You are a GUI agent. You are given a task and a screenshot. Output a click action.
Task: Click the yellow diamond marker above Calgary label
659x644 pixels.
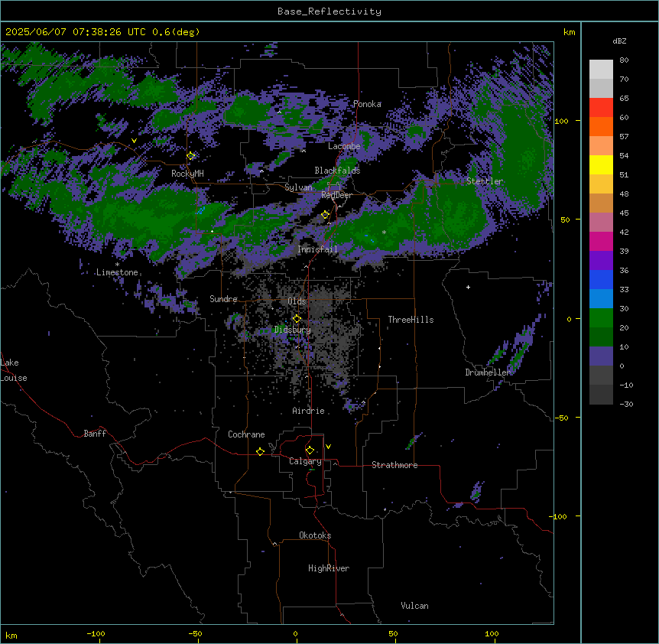pyautogui.click(x=310, y=450)
